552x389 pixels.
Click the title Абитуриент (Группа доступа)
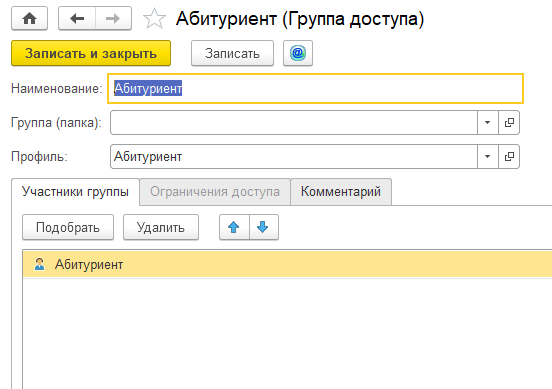(x=300, y=19)
